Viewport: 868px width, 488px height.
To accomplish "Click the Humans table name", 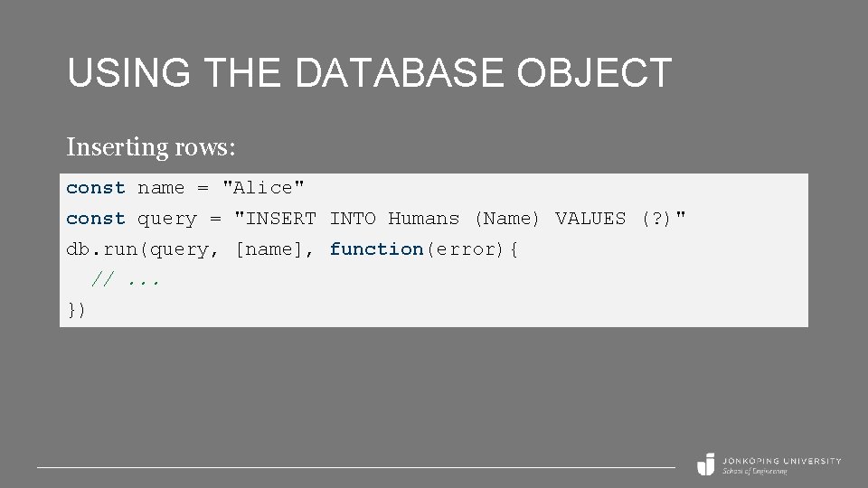I will point(423,219).
